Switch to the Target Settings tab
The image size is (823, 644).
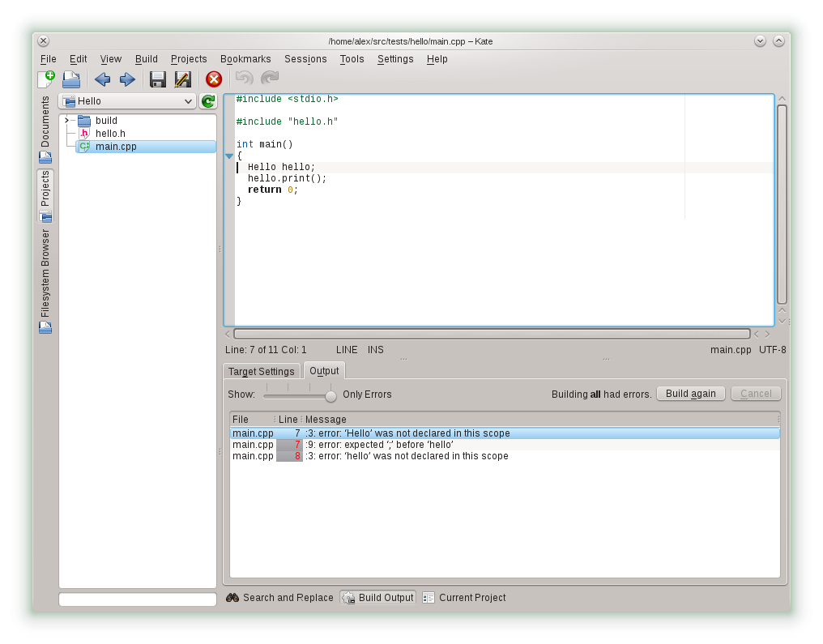click(x=261, y=371)
